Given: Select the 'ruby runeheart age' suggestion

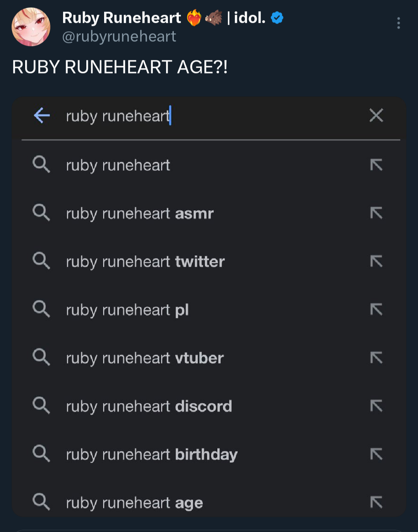Looking at the screenshot, I should click(x=134, y=503).
